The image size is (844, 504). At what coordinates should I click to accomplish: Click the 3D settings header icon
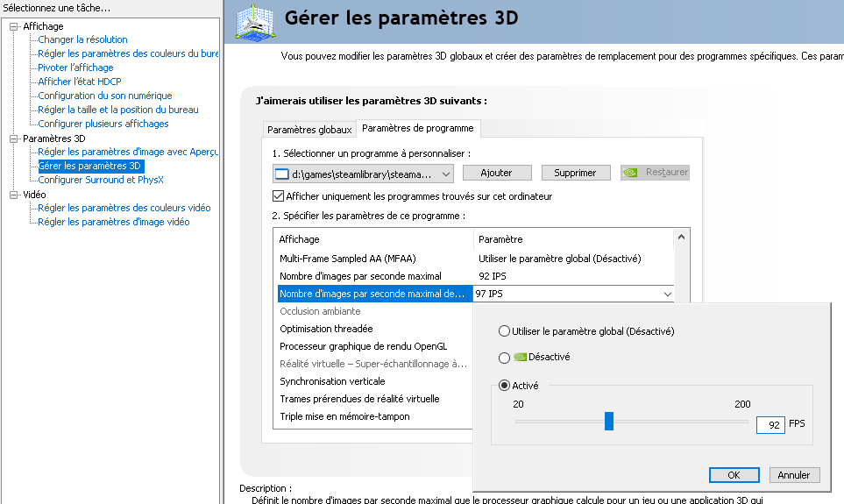tap(255, 24)
